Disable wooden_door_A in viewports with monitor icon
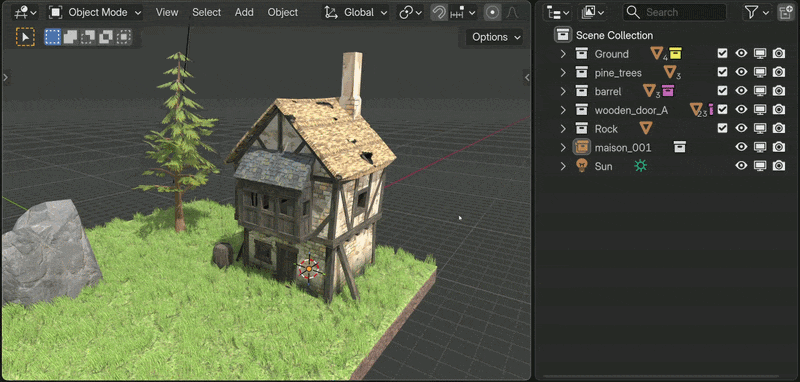Viewport: 800px width, 382px height. coord(760,109)
